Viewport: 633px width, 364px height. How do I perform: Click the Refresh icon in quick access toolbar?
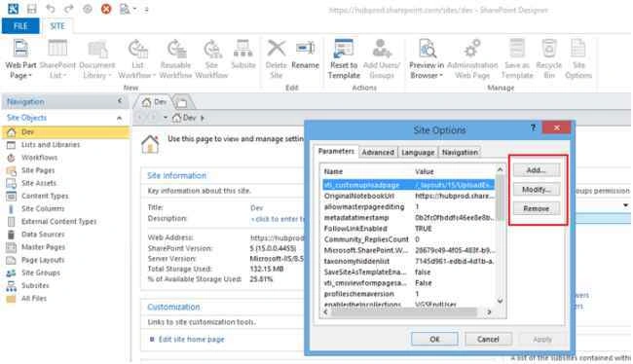click(x=88, y=9)
